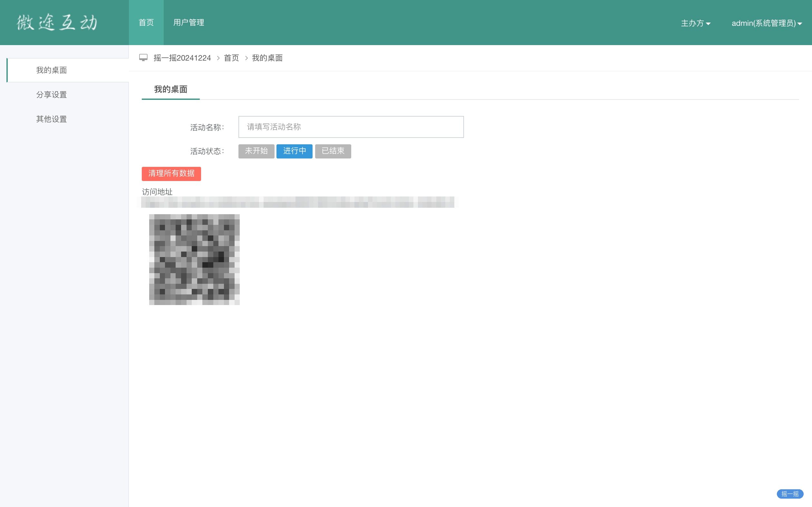812x507 pixels.
Task: Open the 首页 top navigation tab
Action: pos(146,23)
